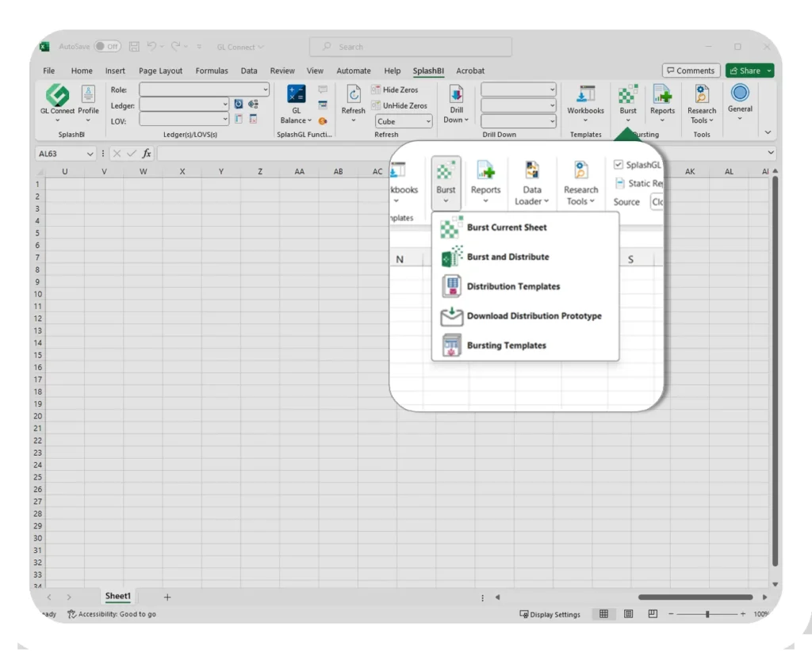
Task: Expand the Ledger combo box
Action: [x=225, y=105]
